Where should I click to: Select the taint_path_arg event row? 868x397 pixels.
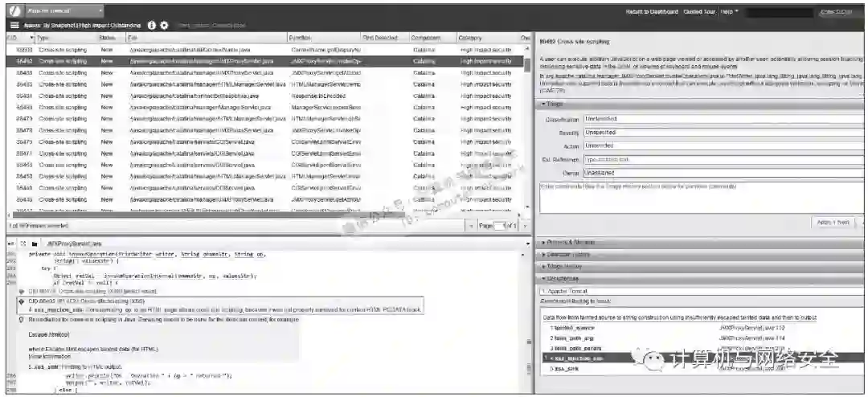point(702,338)
